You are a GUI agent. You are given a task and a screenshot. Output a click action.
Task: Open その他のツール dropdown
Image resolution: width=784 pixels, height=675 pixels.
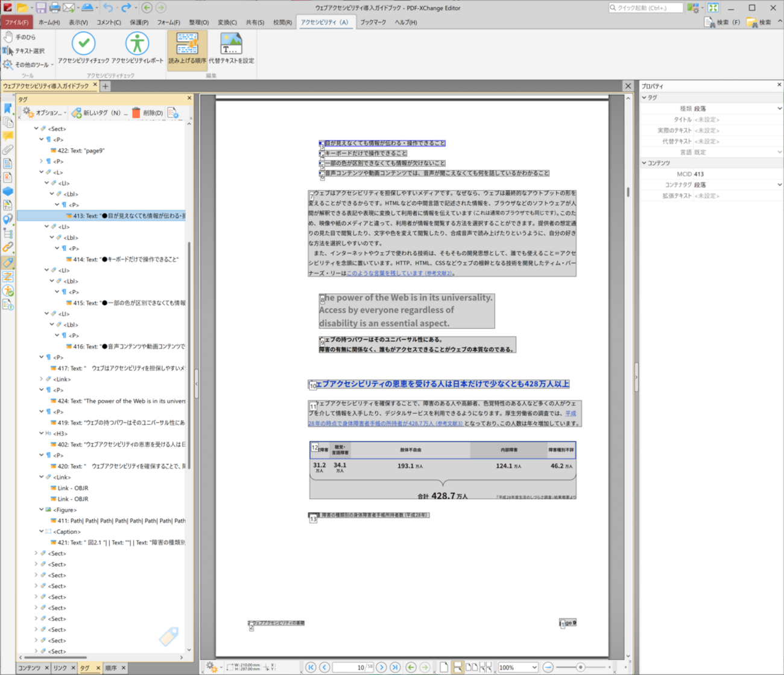[x=28, y=65]
